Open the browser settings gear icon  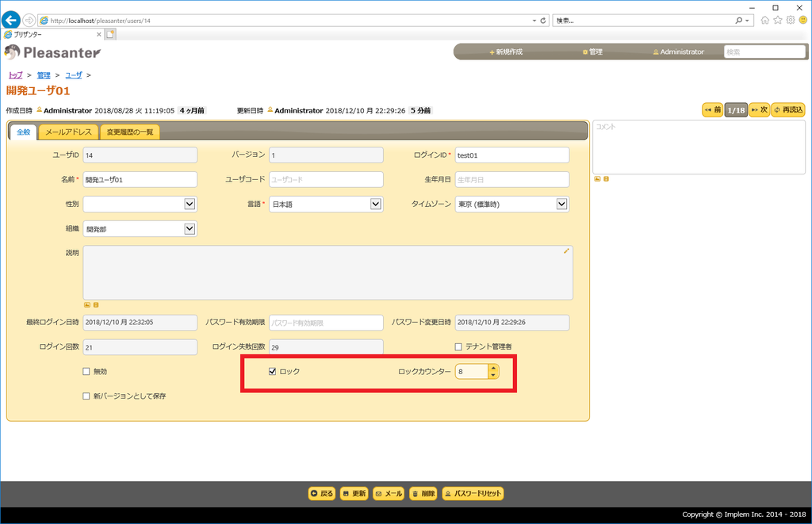tap(791, 20)
